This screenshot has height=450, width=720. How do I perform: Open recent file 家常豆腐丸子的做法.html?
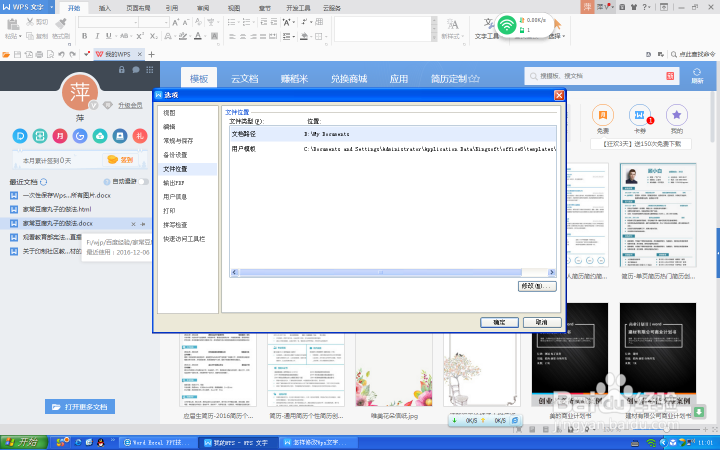57,209
